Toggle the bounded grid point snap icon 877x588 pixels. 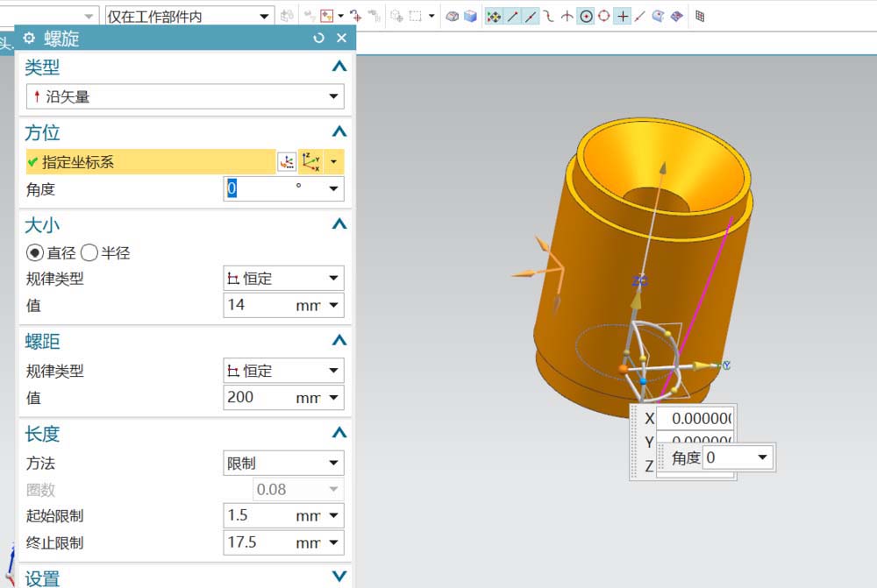click(677, 16)
